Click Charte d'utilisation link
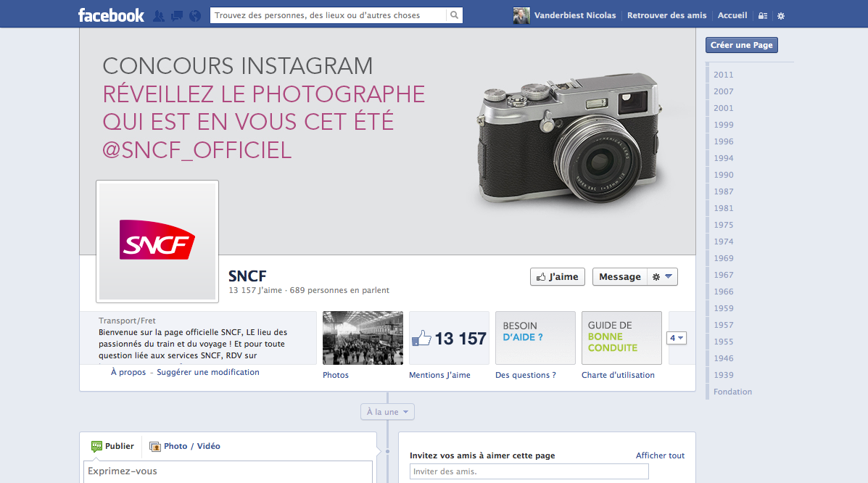The image size is (868, 483). (618, 375)
